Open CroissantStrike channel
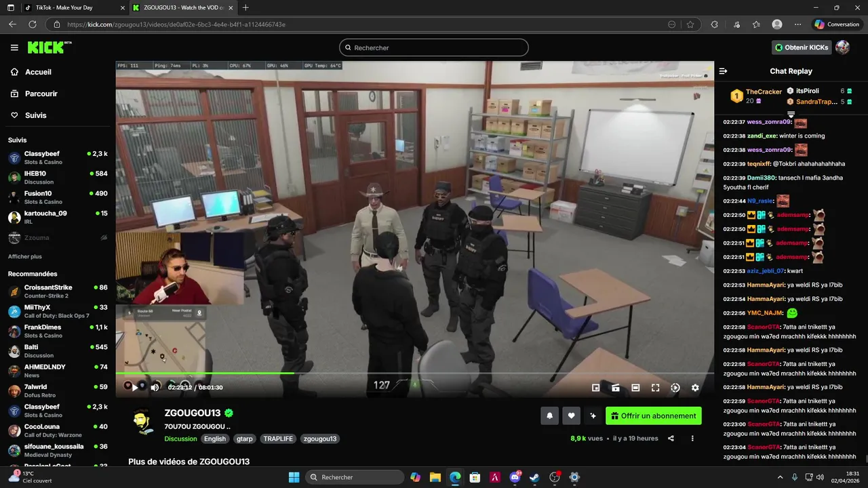 coord(58,291)
